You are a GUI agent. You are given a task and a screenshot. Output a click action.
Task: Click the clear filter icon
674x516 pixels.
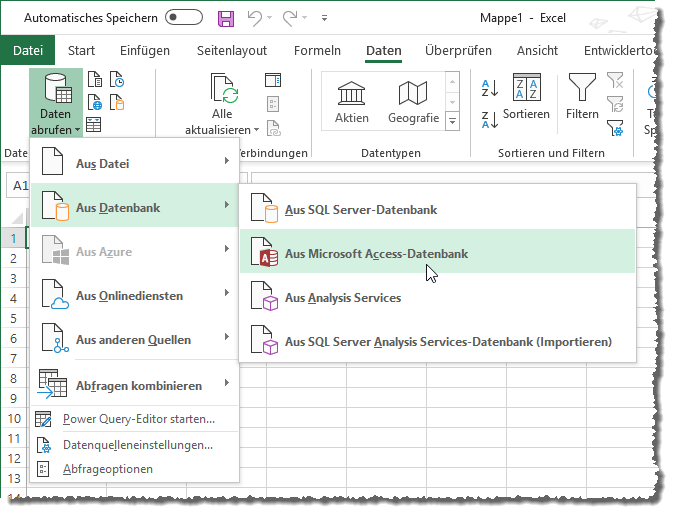coord(615,80)
